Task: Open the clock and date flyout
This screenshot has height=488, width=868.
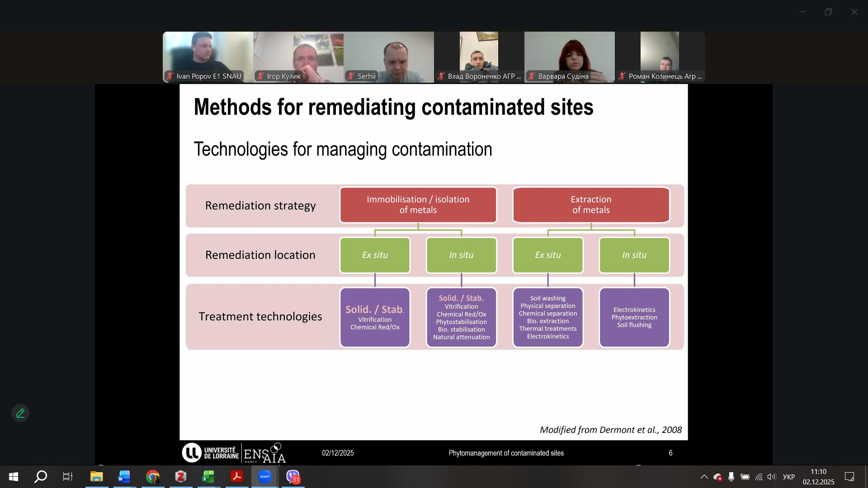Action: coord(818,477)
